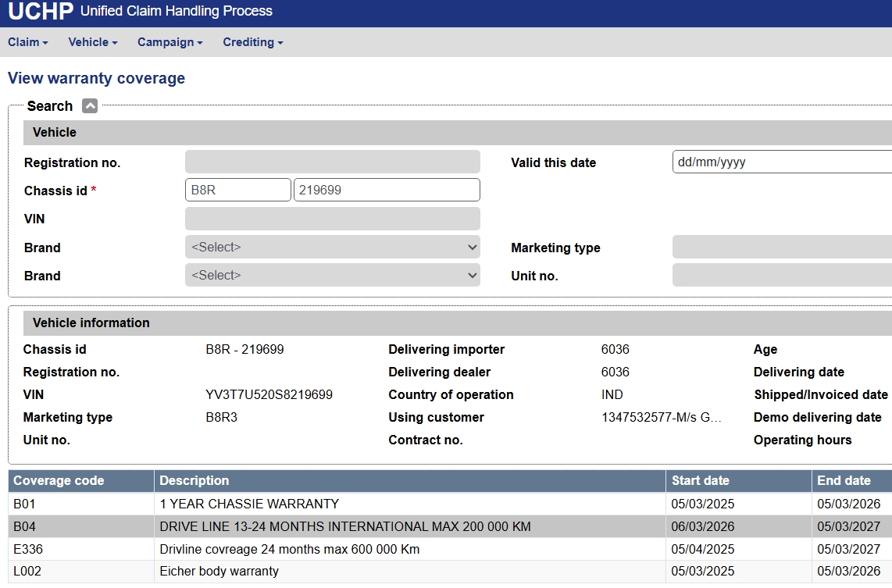
Task: Click the Delivering date label
Action: click(x=799, y=372)
